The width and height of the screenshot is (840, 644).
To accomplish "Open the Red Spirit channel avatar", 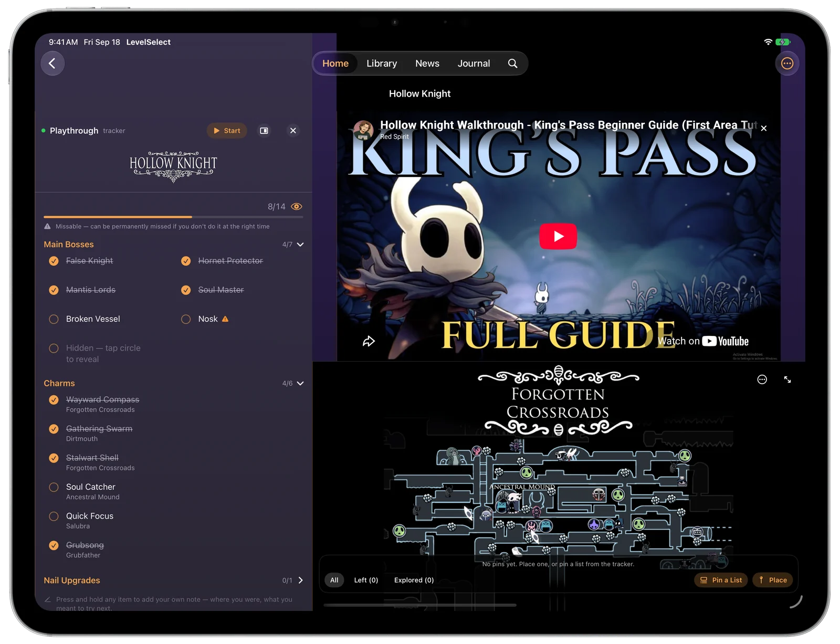I will (x=363, y=130).
